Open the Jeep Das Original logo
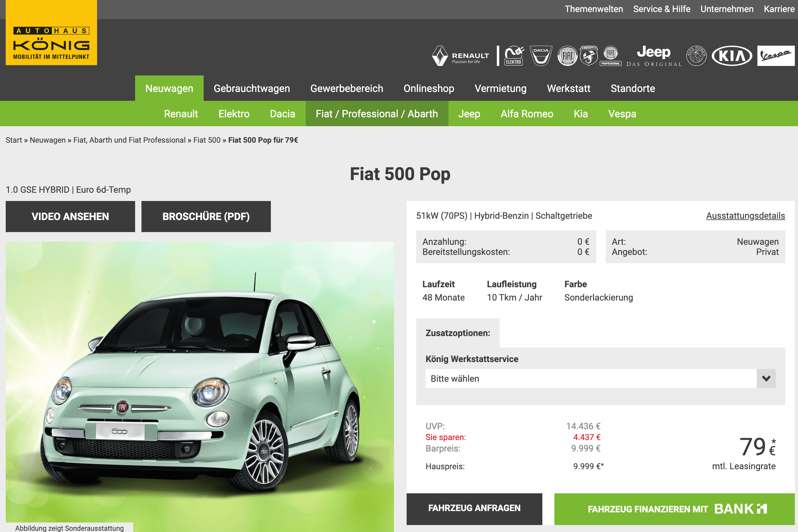The height and width of the screenshot is (532, 798). [x=654, y=56]
